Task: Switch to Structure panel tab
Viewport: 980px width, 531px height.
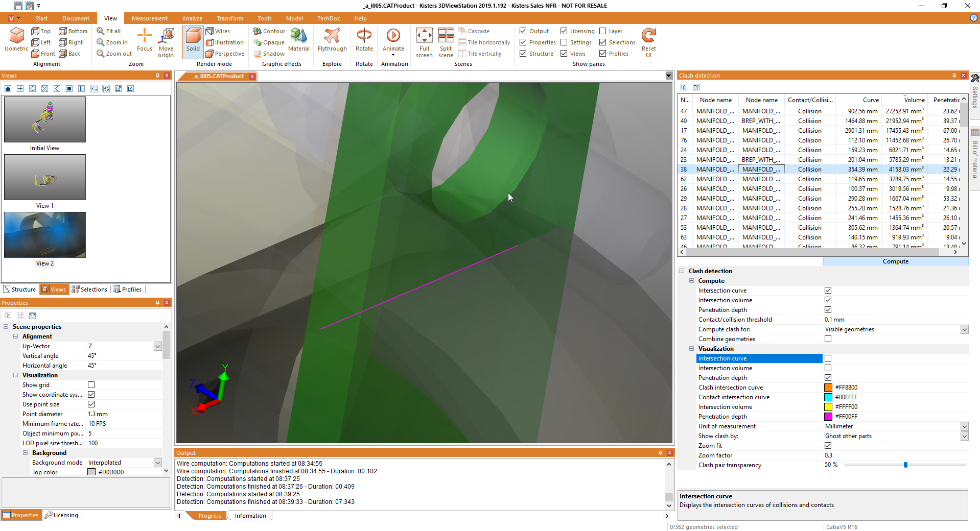Action: click(x=19, y=289)
